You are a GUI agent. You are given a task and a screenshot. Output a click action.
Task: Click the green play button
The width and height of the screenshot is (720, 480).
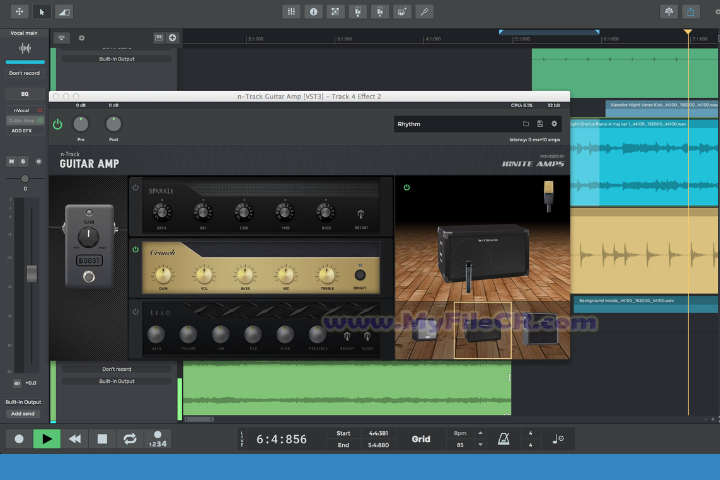click(x=47, y=439)
